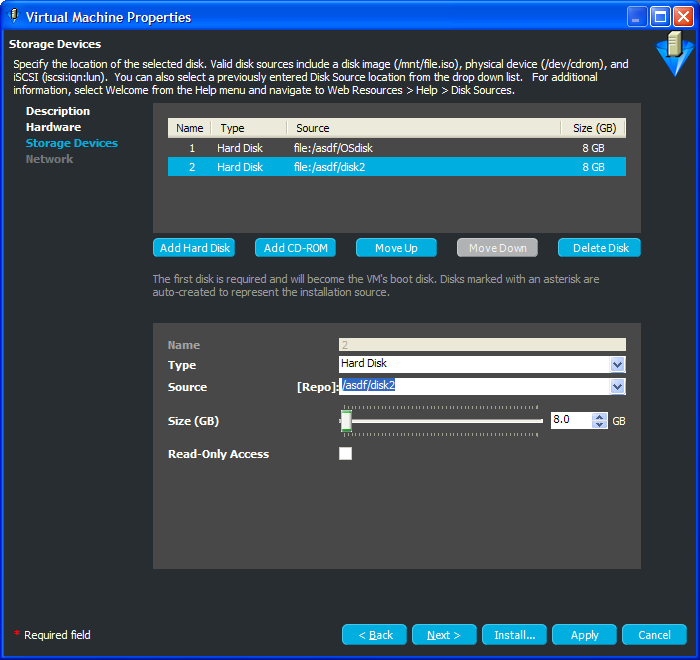
Task: Click the Add Hard Disk button
Action: tap(194, 248)
